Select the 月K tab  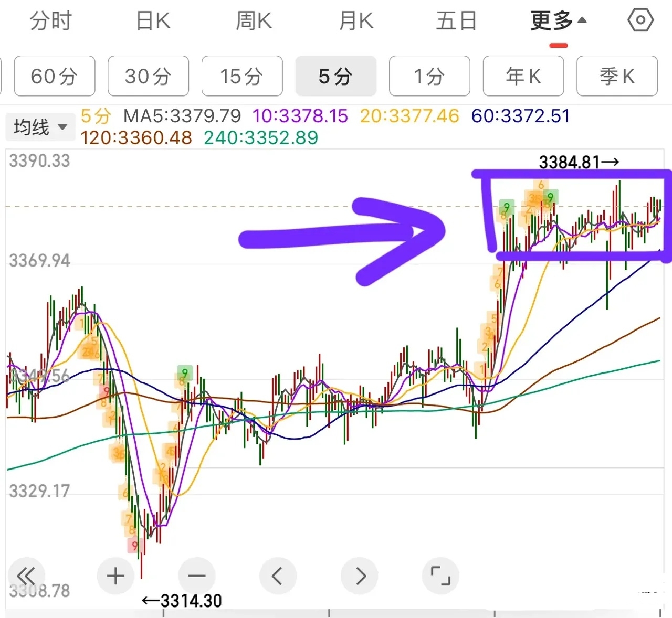tap(356, 21)
